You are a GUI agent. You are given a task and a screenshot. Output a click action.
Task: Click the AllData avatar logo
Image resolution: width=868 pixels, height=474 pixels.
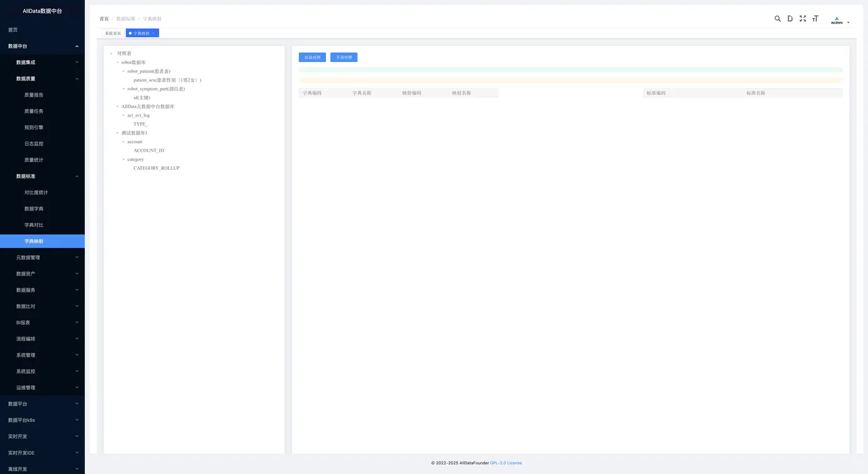(x=837, y=21)
